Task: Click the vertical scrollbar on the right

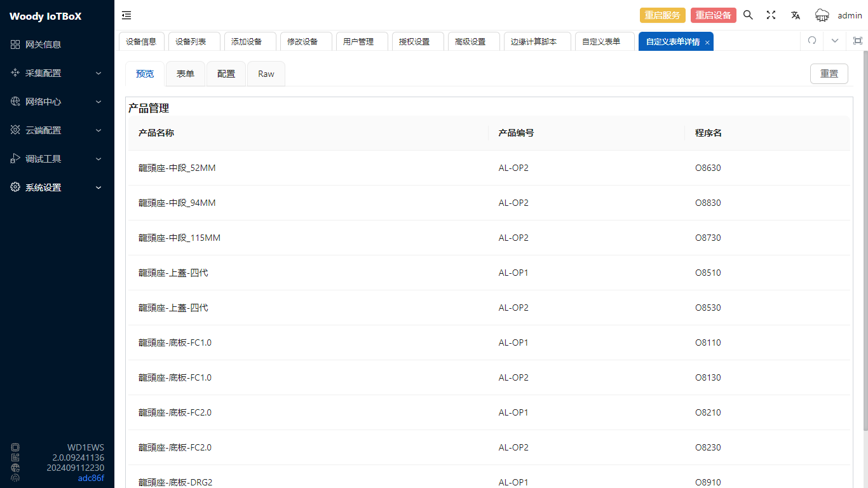Action: 865,241
